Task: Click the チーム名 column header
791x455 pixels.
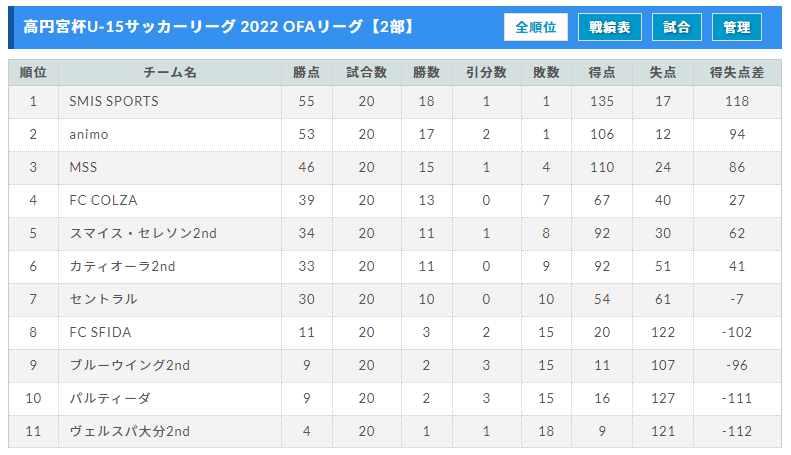Action: (170, 73)
